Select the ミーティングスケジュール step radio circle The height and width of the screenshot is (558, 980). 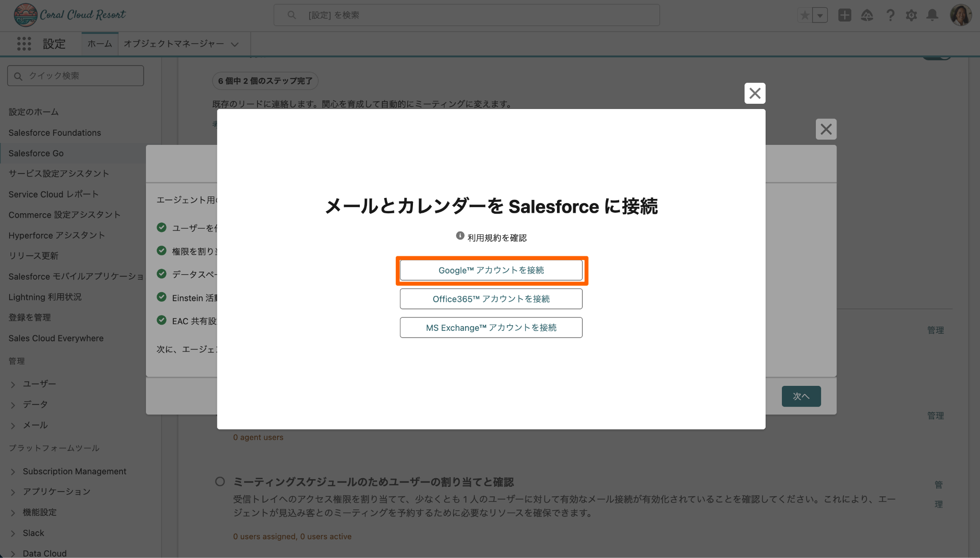click(220, 481)
